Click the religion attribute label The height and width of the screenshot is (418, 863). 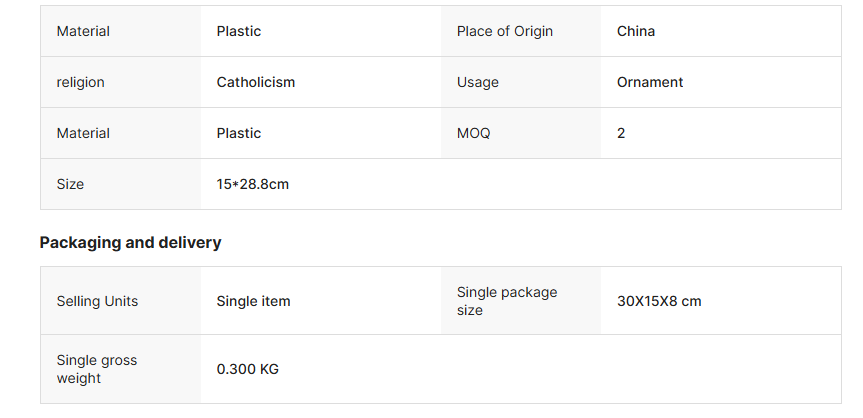pyautogui.click(x=80, y=82)
